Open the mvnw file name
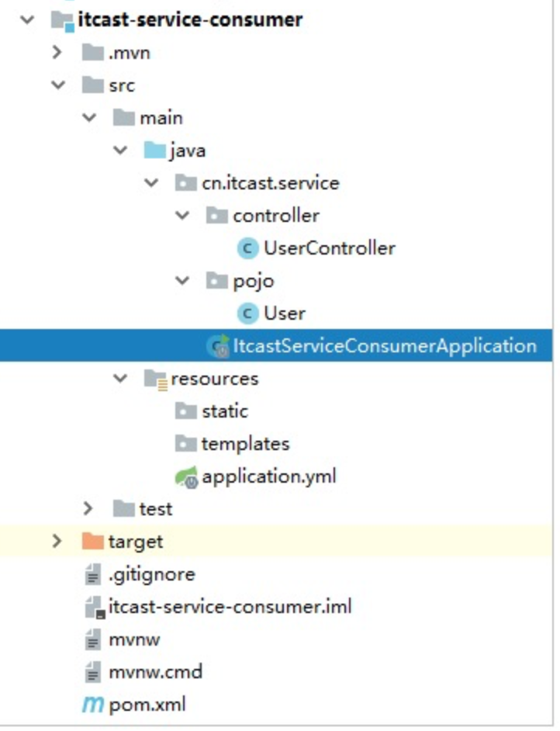Screen dimensions: 560x731 [x=134, y=640]
